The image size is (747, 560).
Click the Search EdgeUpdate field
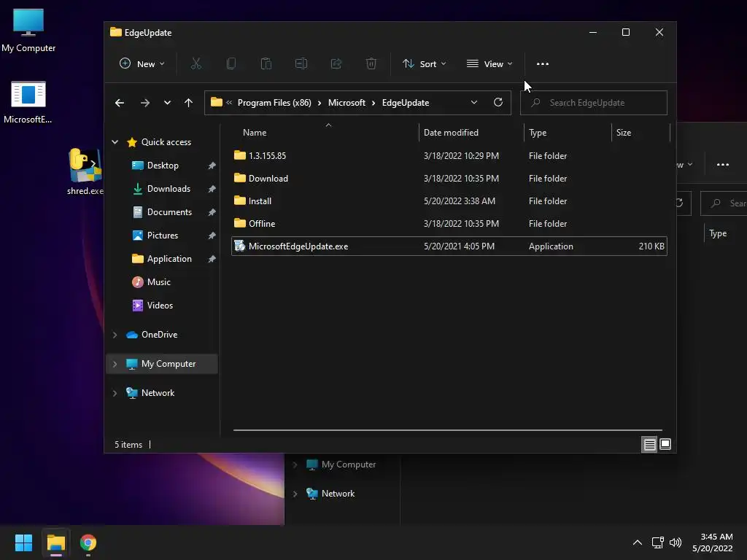pyautogui.click(x=594, y=103)
